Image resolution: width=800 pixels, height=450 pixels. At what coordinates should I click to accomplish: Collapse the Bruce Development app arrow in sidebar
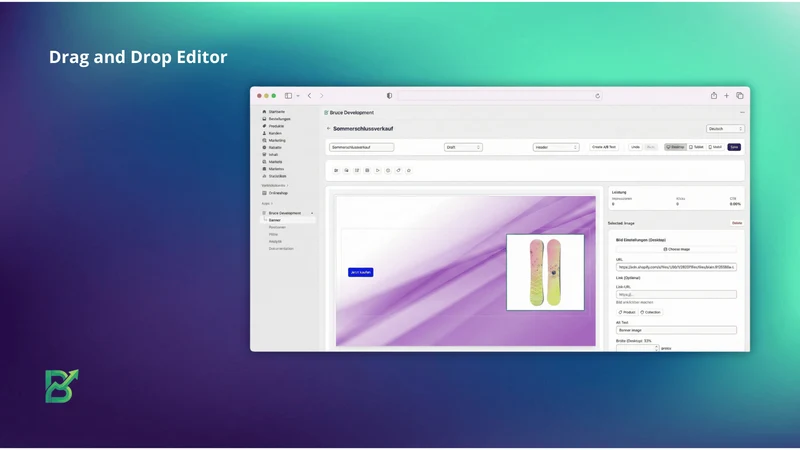[312, 213]
